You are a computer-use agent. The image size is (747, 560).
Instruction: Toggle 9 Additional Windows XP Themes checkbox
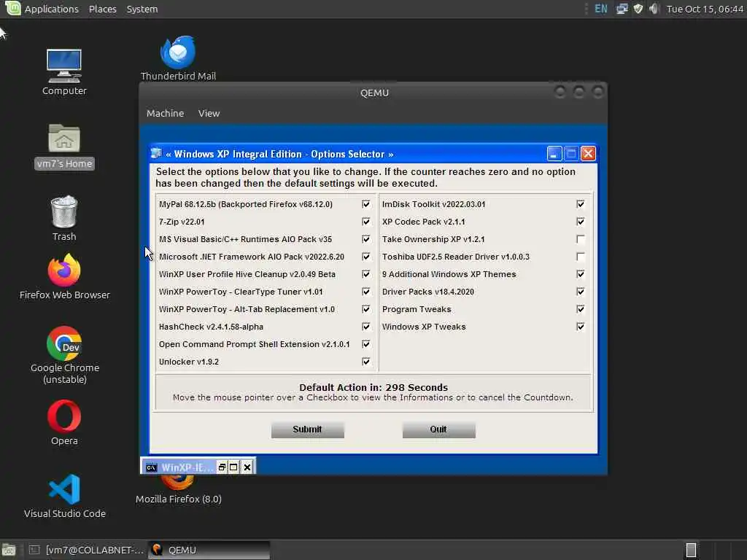click(580, 274)
